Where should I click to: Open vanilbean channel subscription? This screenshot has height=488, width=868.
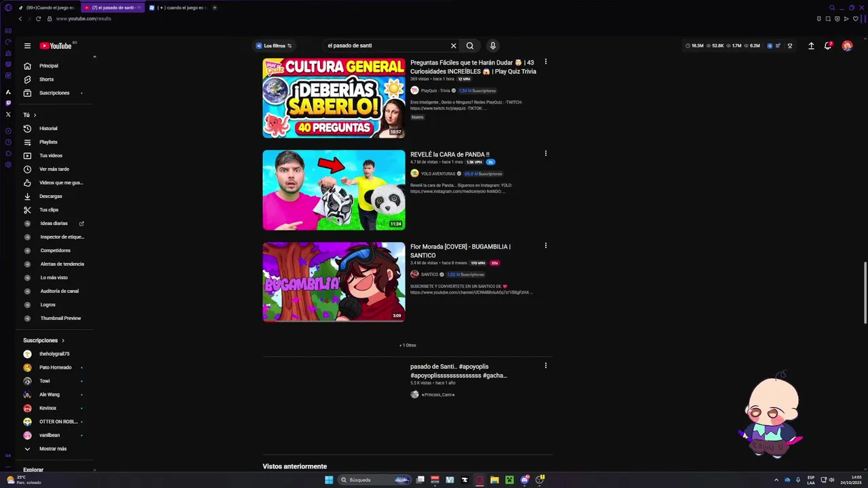(x=51, y=435)
